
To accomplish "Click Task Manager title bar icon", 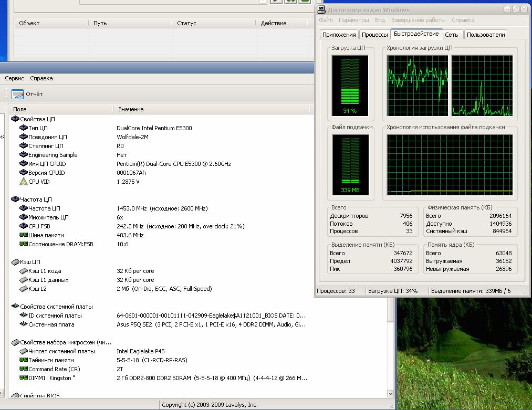I will [x=321, y=9].
